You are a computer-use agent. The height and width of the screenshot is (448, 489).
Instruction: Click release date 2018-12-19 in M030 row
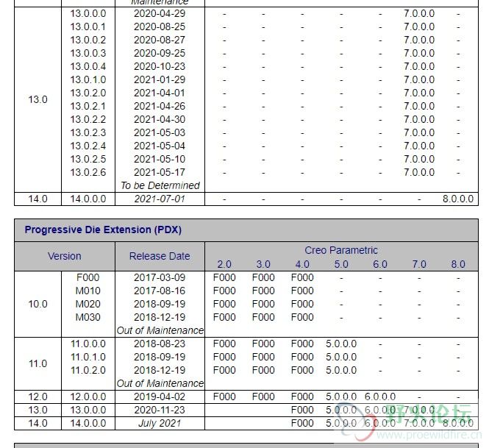(x=160, y=317)
